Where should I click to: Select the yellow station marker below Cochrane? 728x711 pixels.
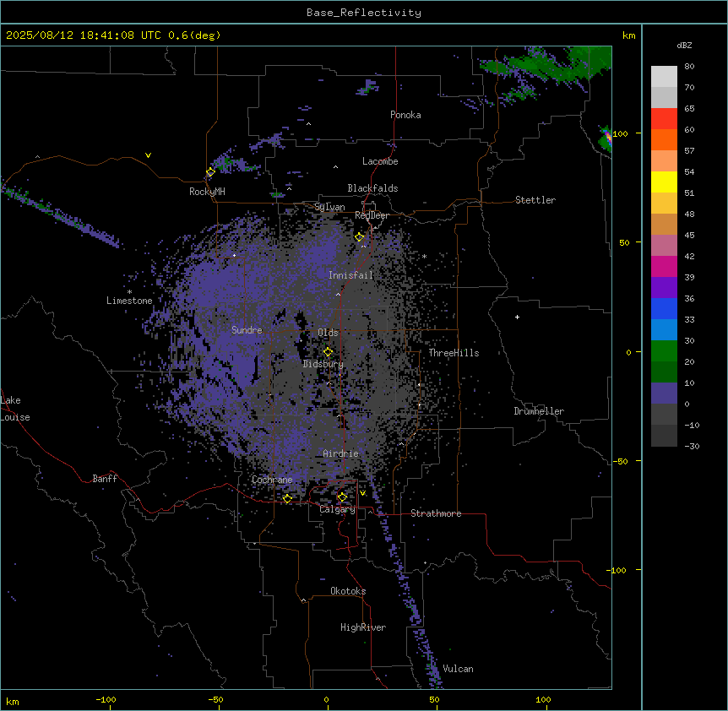[287, 499]
